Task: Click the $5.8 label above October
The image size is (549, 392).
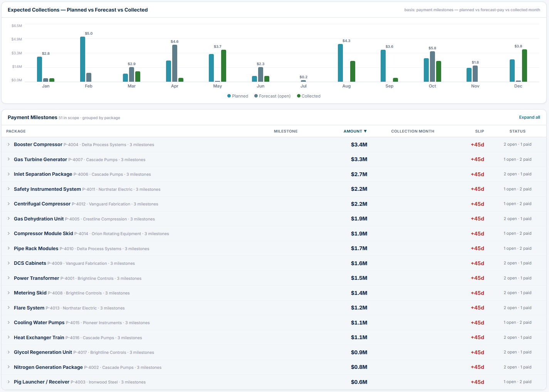Action: (x=432, y=48)
